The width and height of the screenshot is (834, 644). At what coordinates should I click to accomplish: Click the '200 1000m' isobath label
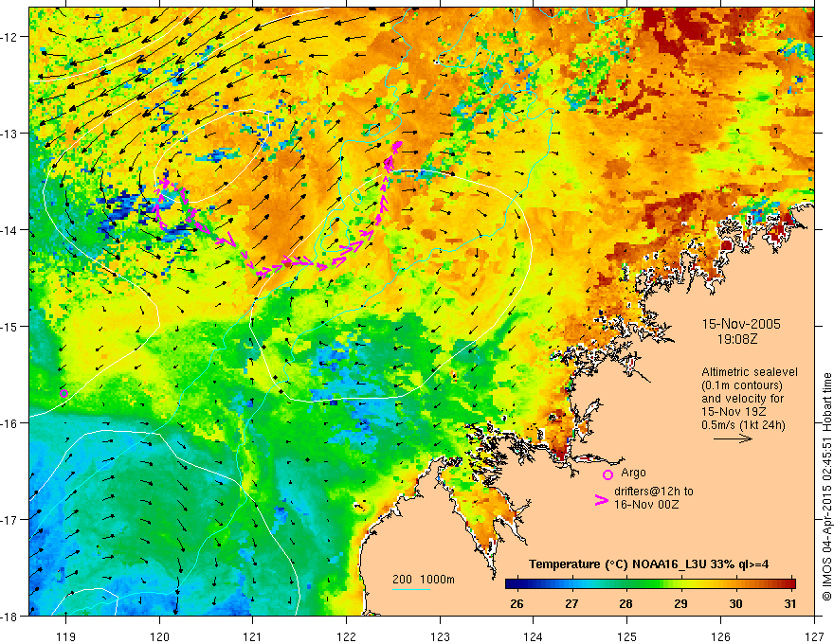(x=424, y=580)
